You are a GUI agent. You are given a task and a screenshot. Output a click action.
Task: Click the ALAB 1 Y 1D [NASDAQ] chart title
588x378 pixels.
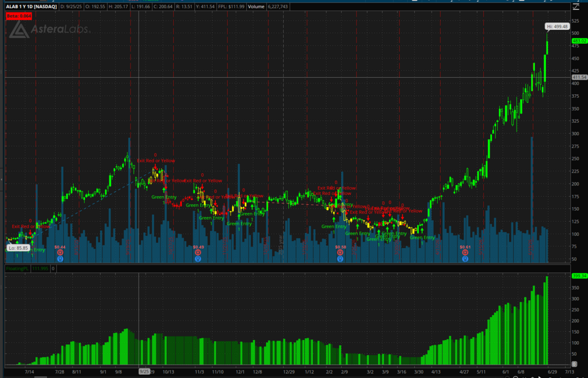[32, 7]
